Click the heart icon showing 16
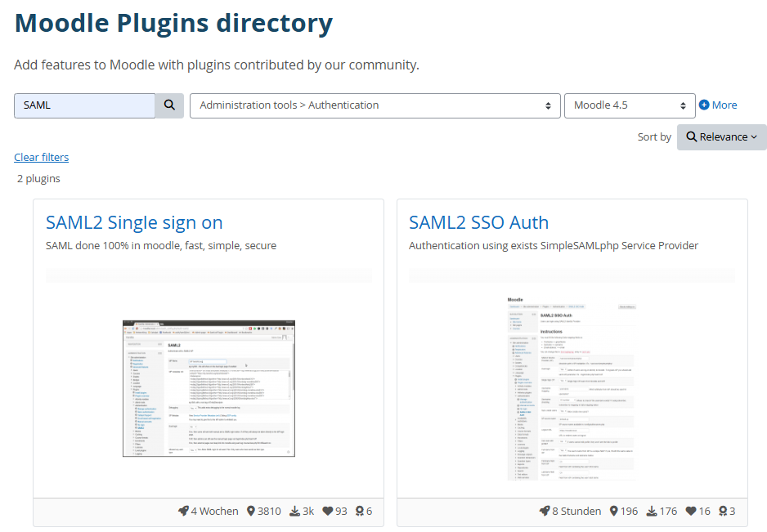This screenshot has width=767, height=532. (691, 512)
